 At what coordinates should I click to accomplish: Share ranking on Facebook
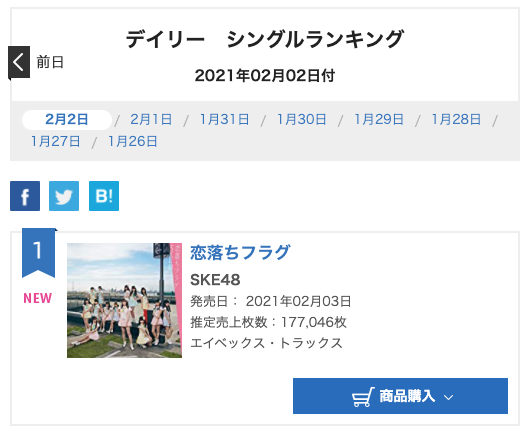pyautogui.click(x=25, y=196)
